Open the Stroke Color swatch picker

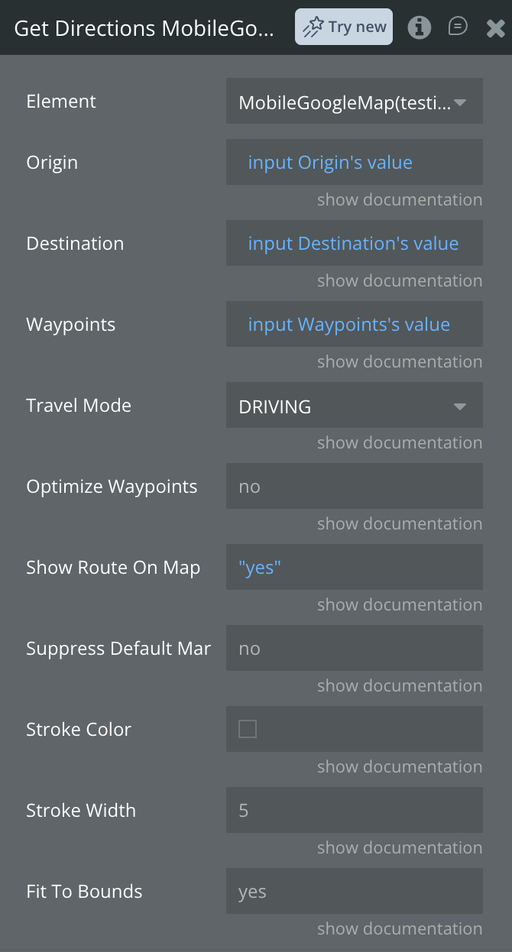[x=247, y=729]
